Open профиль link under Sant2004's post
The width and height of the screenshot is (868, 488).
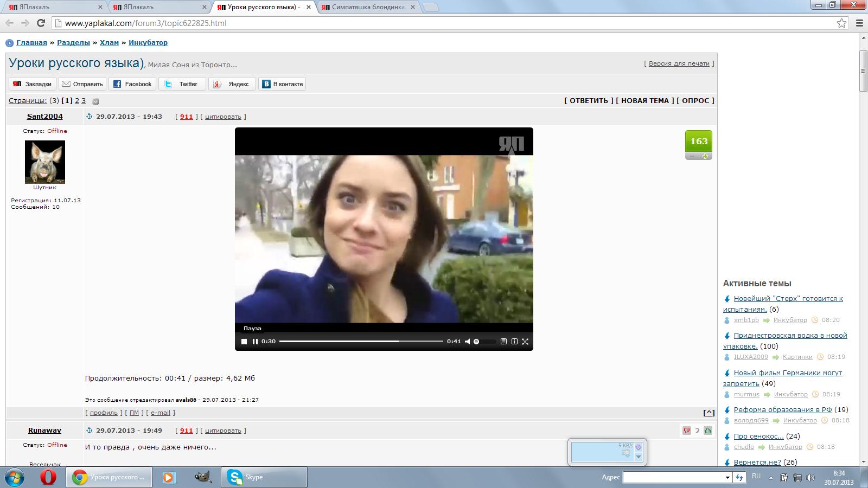point(104,413)
